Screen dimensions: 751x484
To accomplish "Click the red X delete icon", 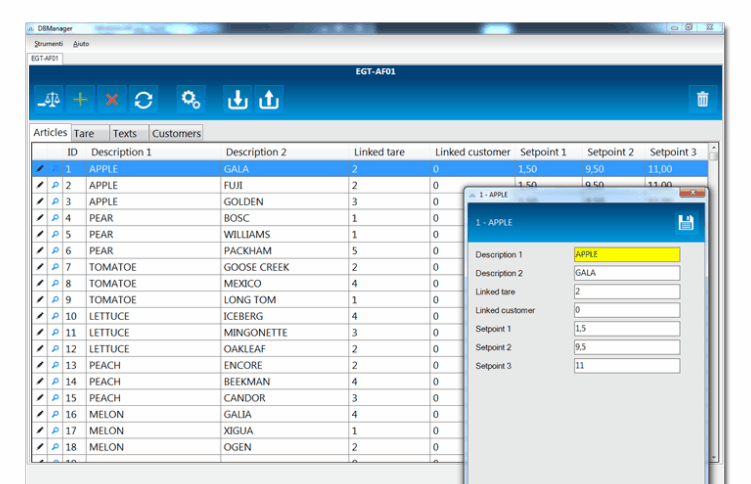I will click(x=112, y=100).
